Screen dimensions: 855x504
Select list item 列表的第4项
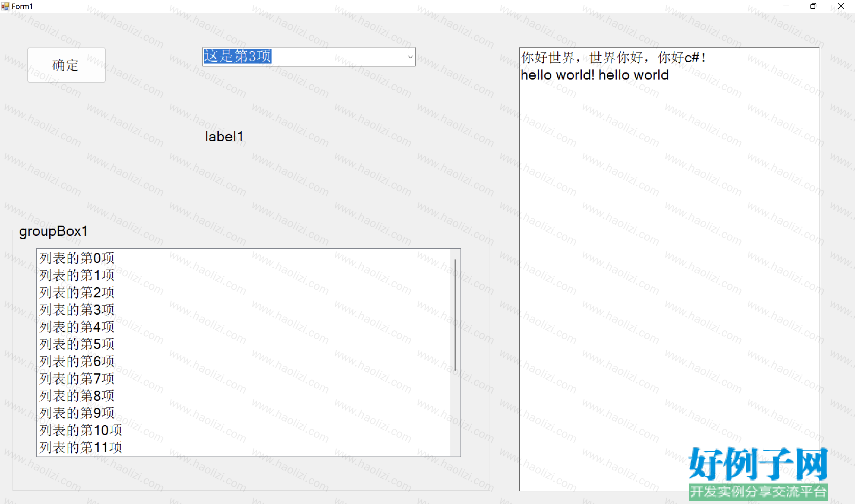point(243,327)
